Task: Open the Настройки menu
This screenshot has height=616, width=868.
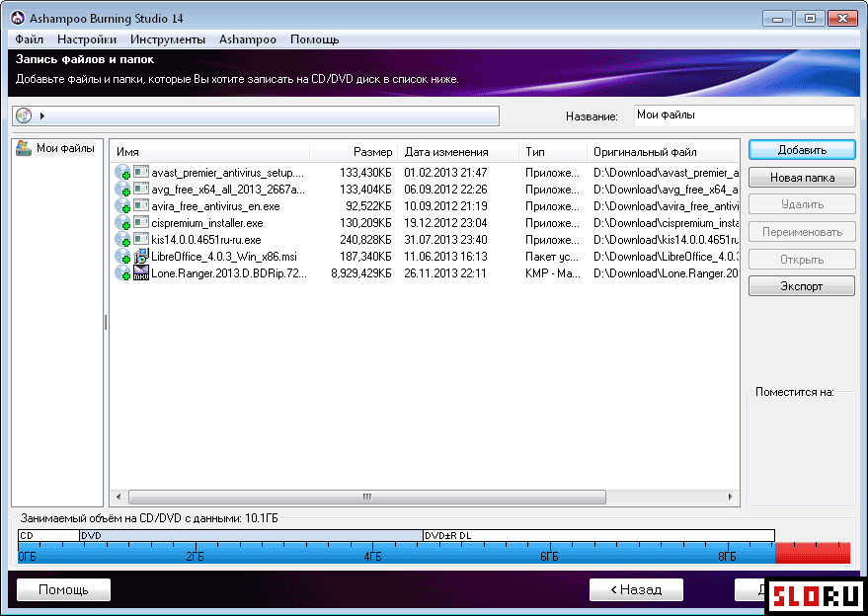Action: [87, 39]
